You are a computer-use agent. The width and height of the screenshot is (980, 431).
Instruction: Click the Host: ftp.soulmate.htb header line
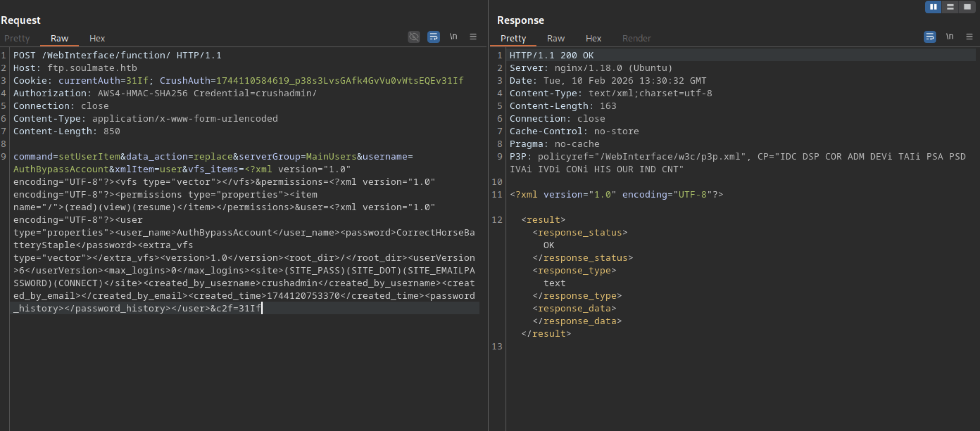pyautogui.click(x=75, y=68)
